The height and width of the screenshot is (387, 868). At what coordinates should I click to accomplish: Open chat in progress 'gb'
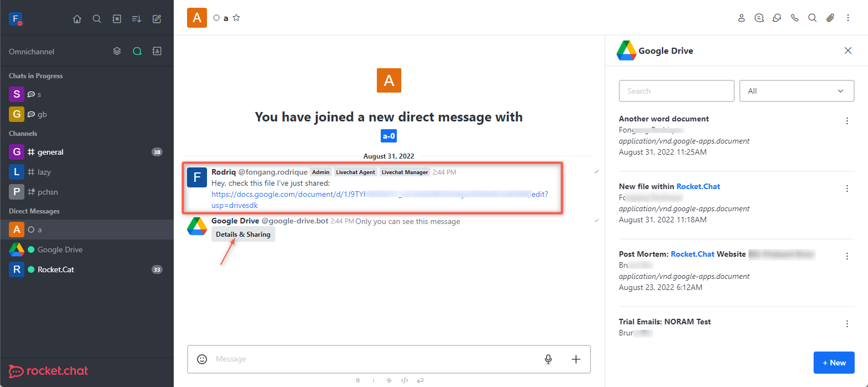[87, 114]
